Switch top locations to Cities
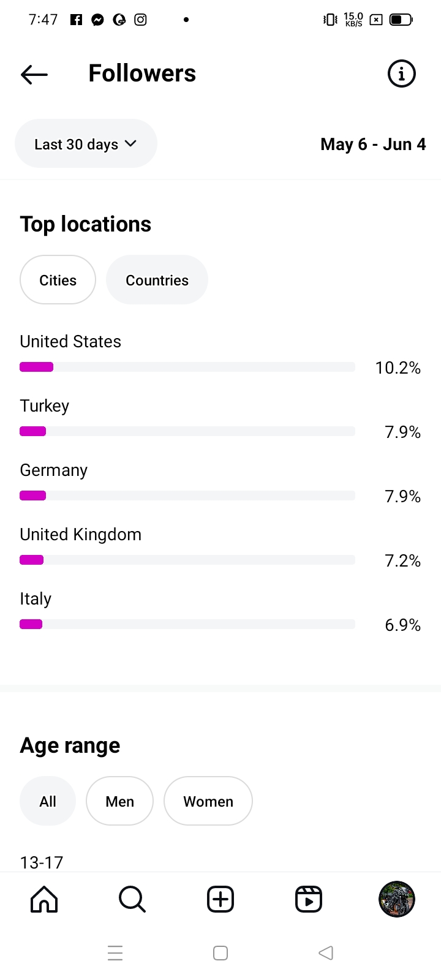The height and width of the screenshot is (980, 441). click(x=58, y=280)
